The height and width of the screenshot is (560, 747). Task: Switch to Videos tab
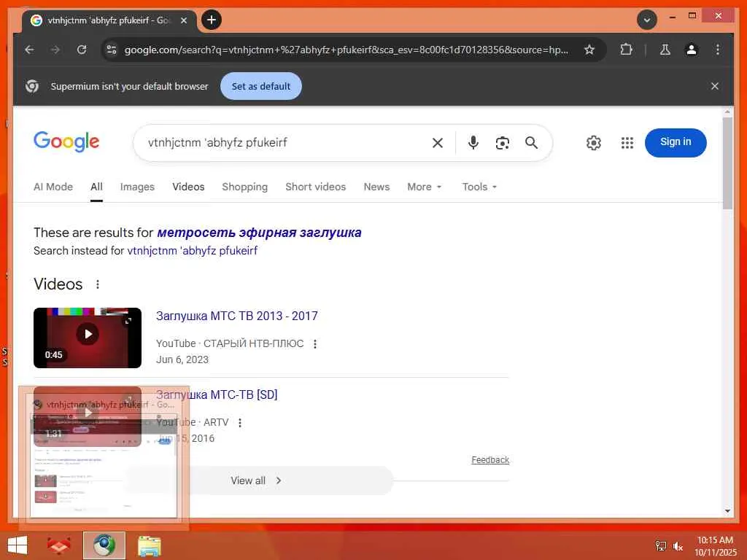[x=188, y=187]
